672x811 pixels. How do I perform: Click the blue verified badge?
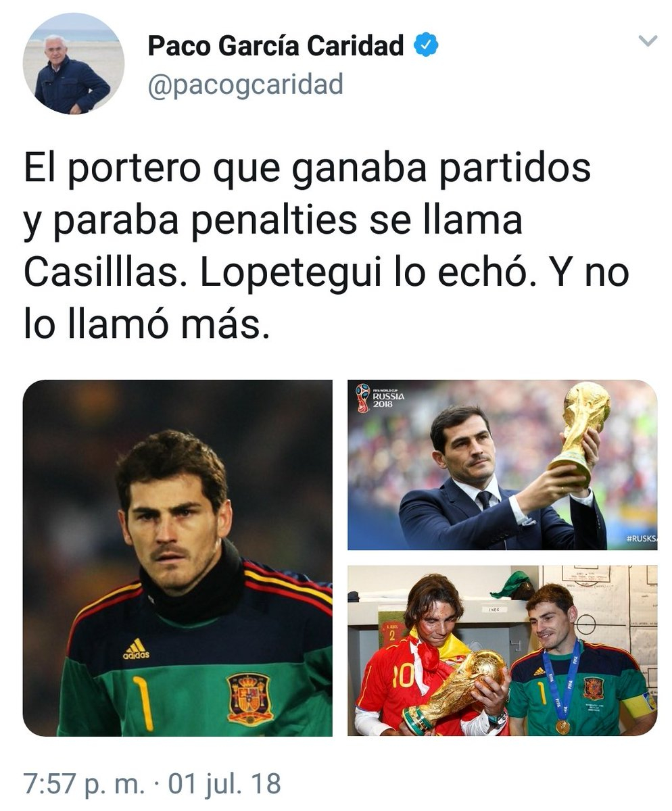click(426, 46)
